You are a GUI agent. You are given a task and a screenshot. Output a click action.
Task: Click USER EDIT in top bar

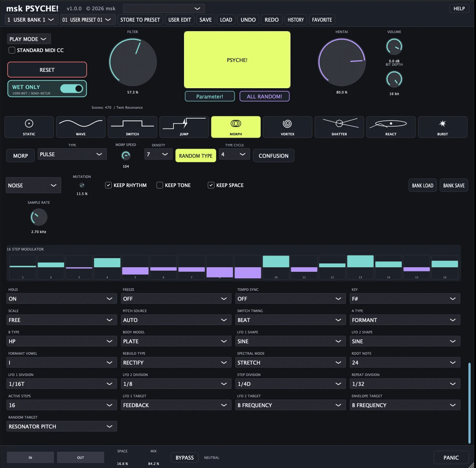click(180, 20)
